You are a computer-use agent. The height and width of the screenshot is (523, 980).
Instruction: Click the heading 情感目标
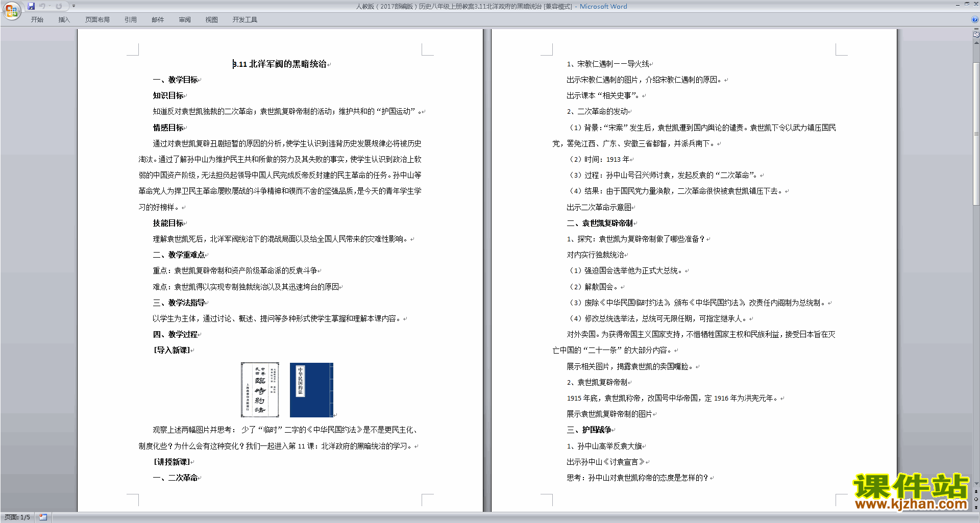click(x=168, y=128)
